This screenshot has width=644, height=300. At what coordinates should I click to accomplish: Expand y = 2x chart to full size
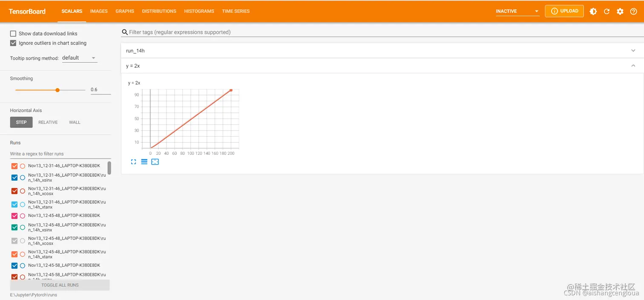click(x=133, y=162)
